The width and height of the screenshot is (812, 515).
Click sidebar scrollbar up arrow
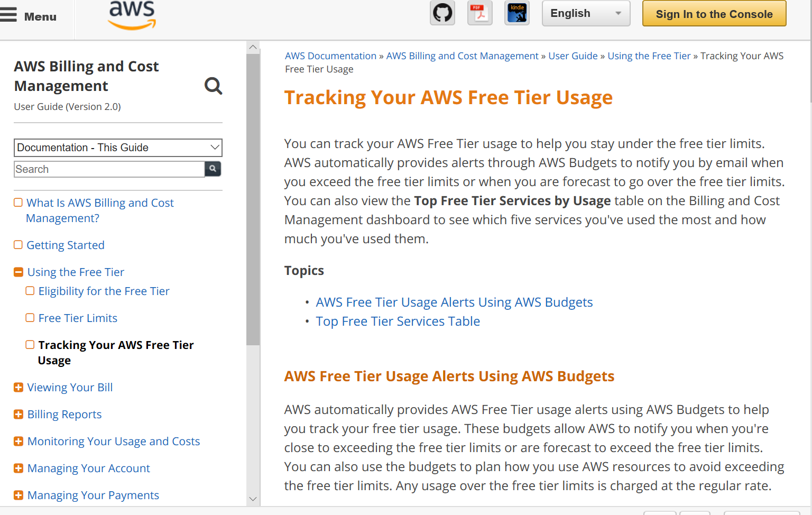coord(253,47)
